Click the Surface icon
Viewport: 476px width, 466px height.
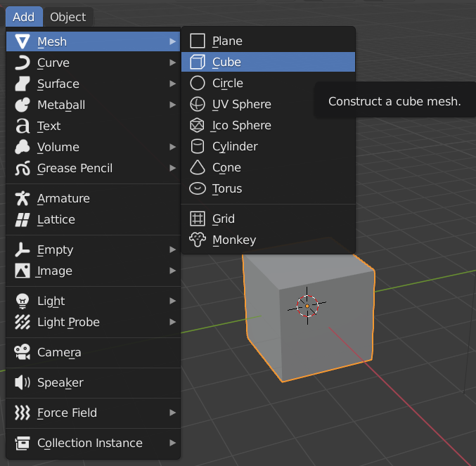pyautogui.click(x=22, y=84)
